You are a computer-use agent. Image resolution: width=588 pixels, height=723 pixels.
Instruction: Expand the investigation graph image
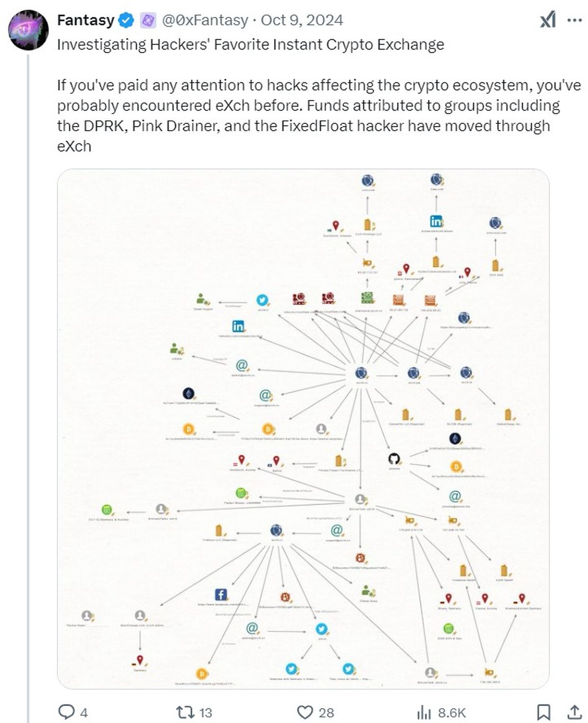(x=303, y=429)
